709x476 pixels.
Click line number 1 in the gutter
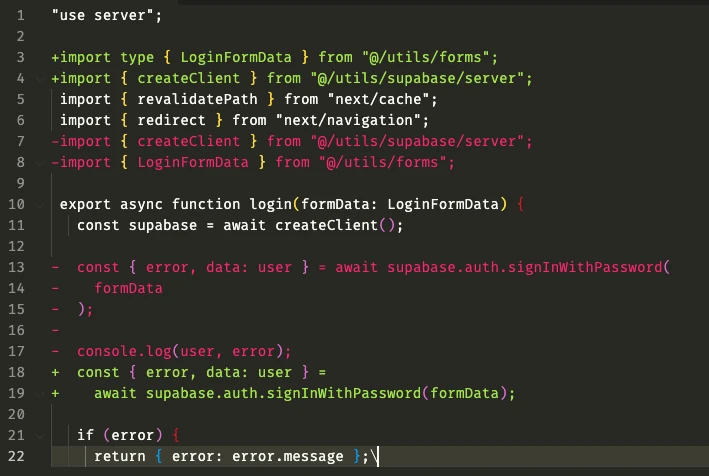pyautogui.click(x=20, y=16)
